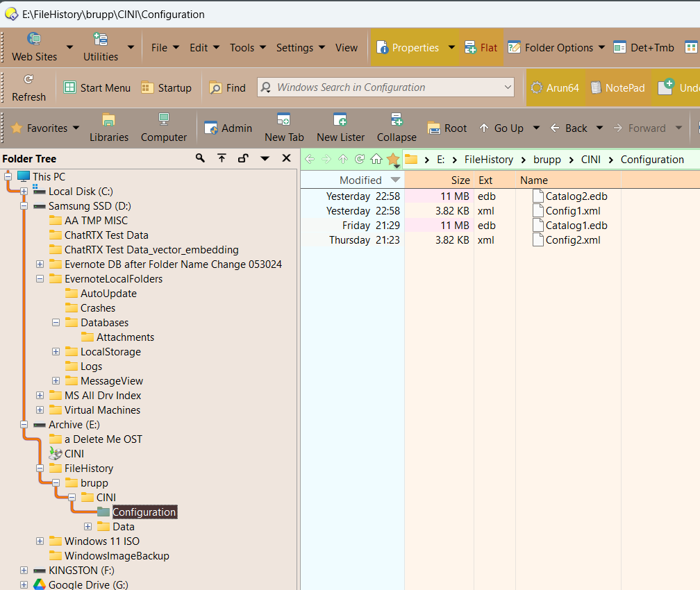Click the Go Up button
This screenshot has width=700, height=590.
click(501, 128)
